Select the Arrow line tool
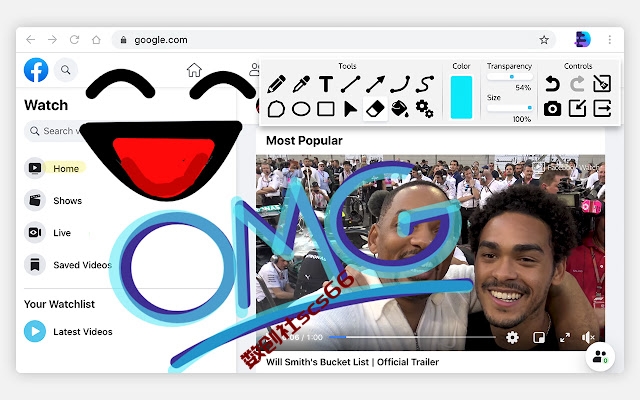 (375, 84)
